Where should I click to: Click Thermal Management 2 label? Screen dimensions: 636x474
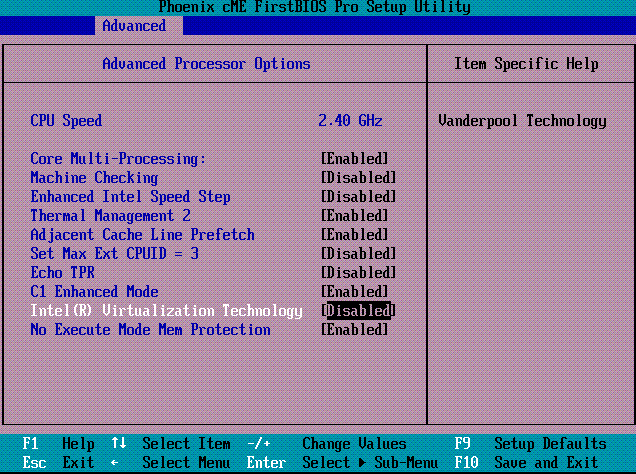tap(110, 216)
